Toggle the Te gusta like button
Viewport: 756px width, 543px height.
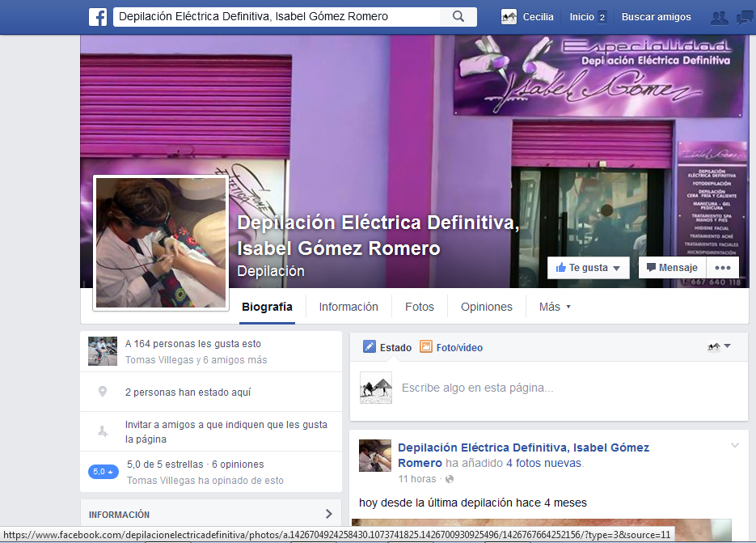pos(588,268)
